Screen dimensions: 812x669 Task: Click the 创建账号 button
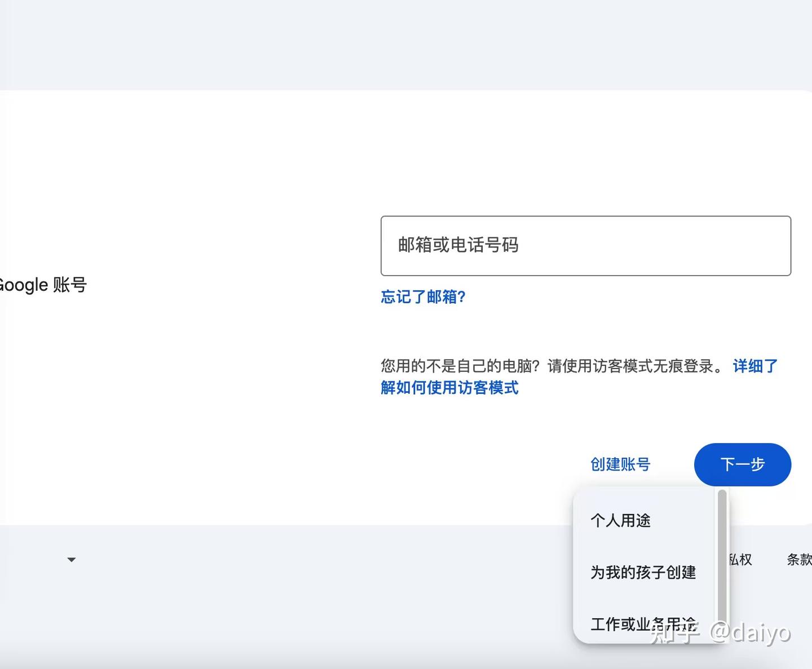(620, 464)
